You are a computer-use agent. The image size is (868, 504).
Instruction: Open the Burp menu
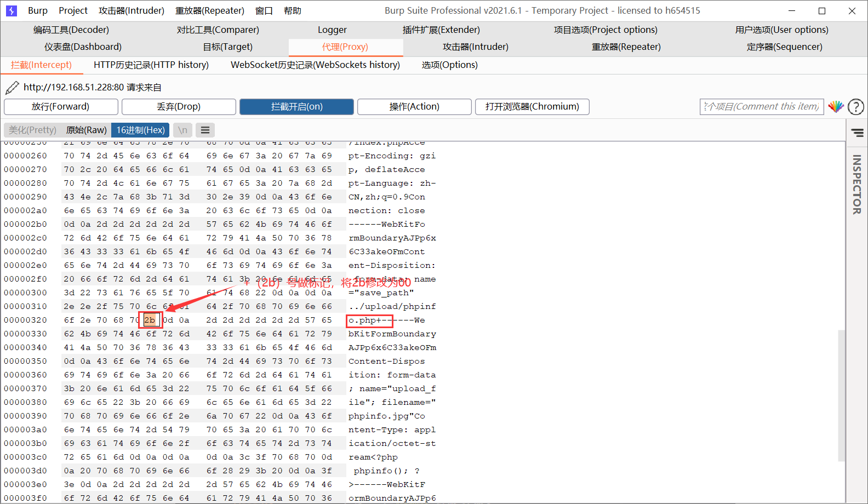(x=38, y=10)
